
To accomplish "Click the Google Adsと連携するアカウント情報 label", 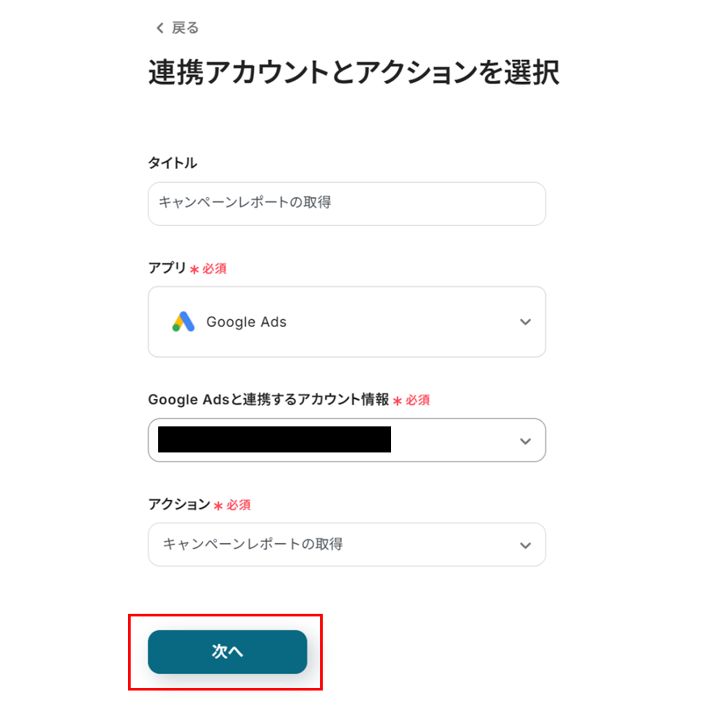I will [x=268, y=400].
